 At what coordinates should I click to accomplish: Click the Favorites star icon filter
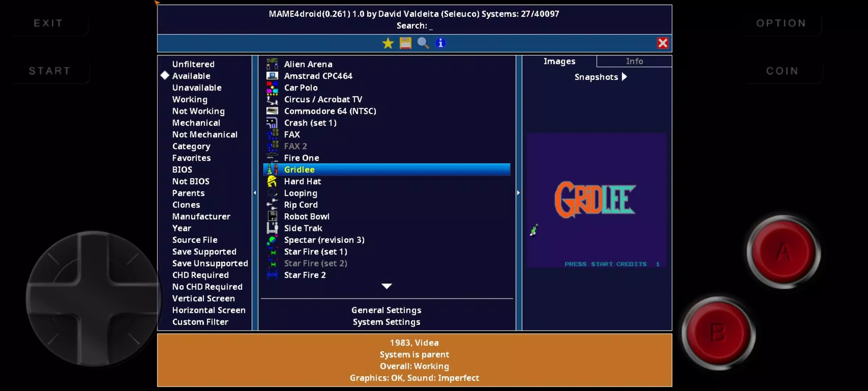pos(387,43)
